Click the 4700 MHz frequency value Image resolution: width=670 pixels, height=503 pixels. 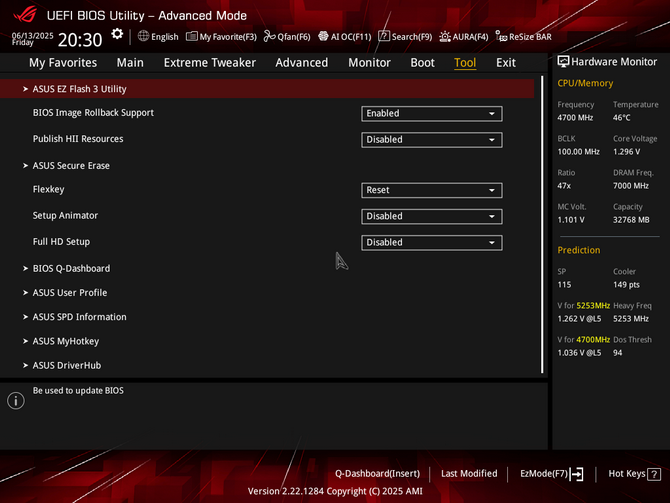point(575,118)
